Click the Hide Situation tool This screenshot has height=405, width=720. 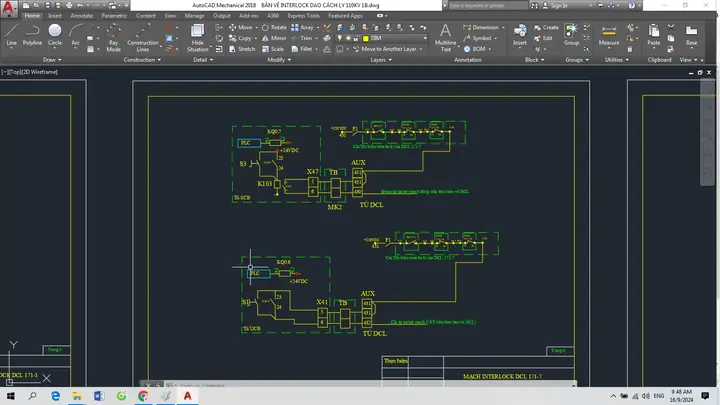[x=197, y=38]
